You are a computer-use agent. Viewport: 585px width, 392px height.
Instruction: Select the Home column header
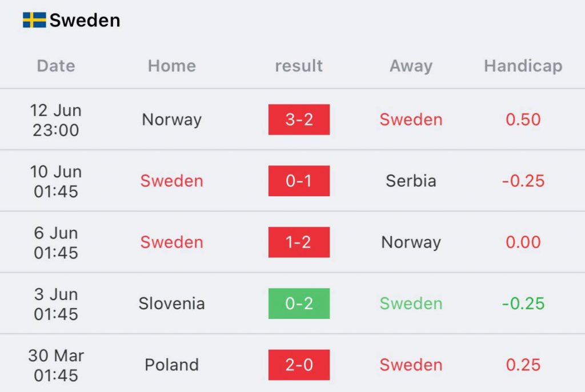[x=171, y=66]
